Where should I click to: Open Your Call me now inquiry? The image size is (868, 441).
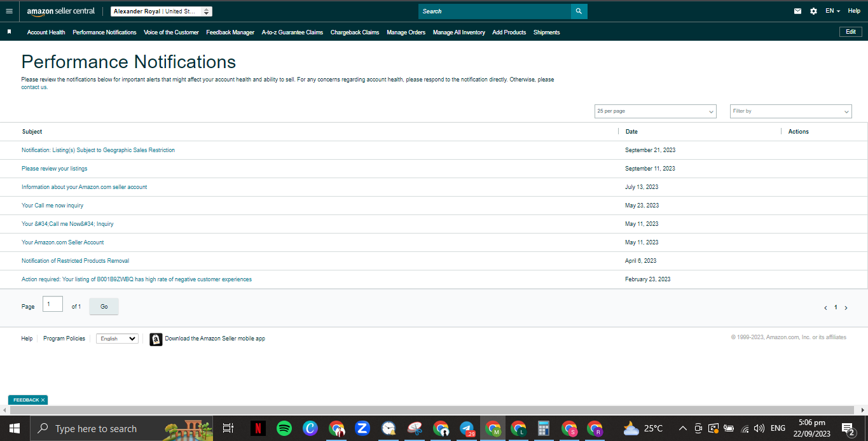tap(52, 206)
